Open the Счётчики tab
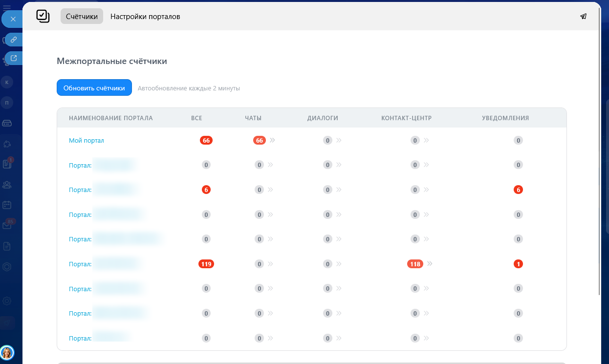 click(x=82, y=17)
